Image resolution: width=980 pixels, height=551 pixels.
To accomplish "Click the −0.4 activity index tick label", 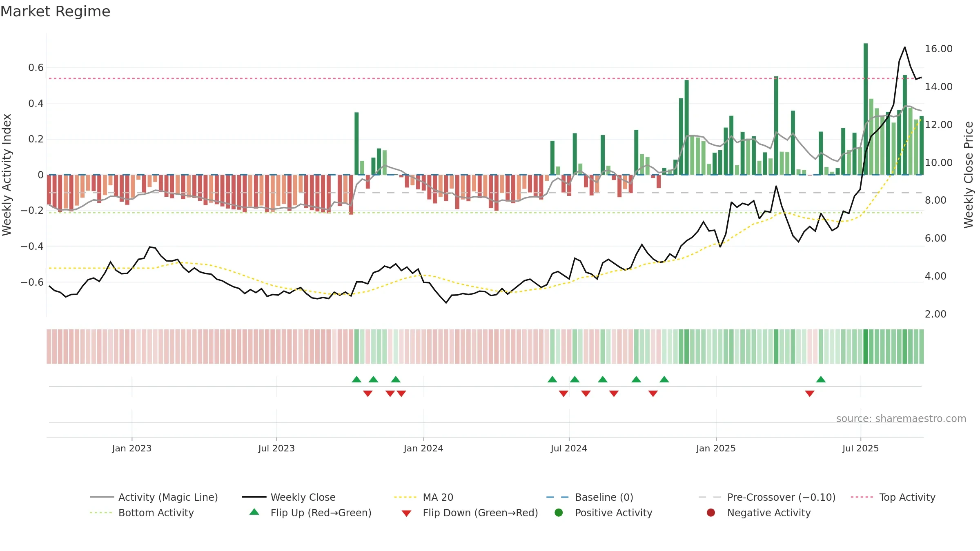I will [x=32, y=247].
